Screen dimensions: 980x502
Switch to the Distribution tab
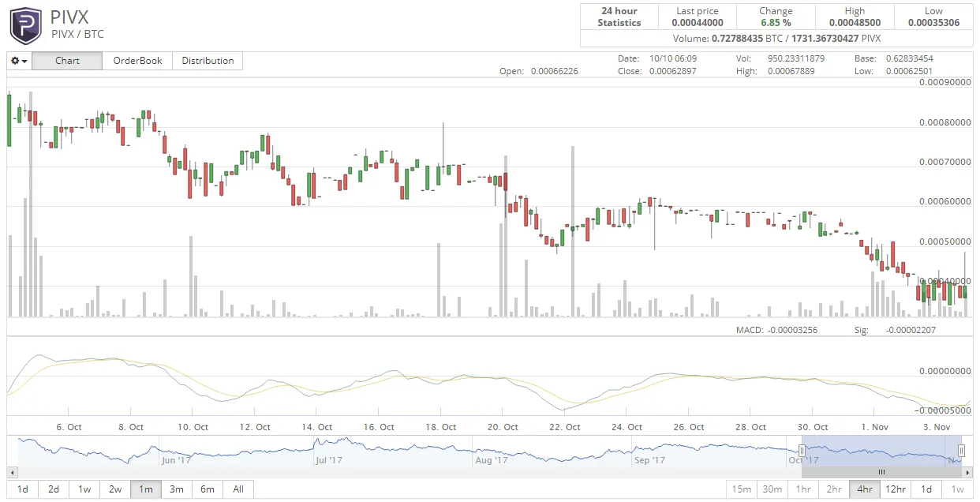pos(208,61)
